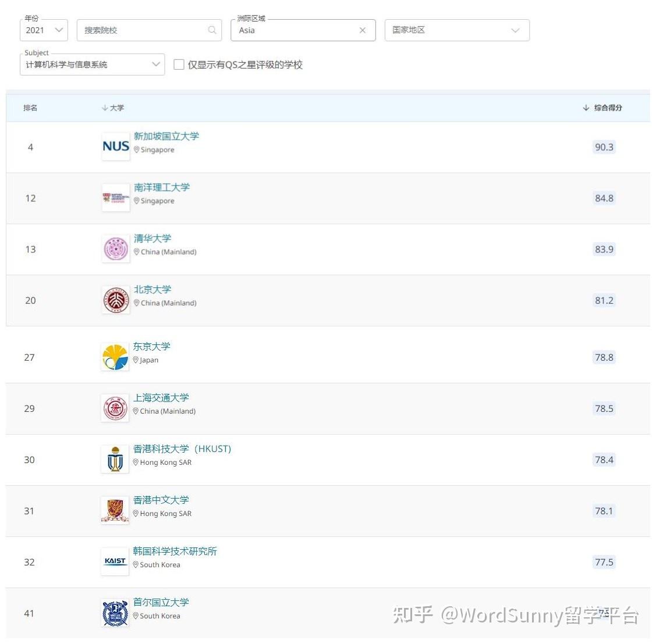The image size is (656, 644).
Task: Open the 香港中文大学 link
Action: [x=161, y=500]
